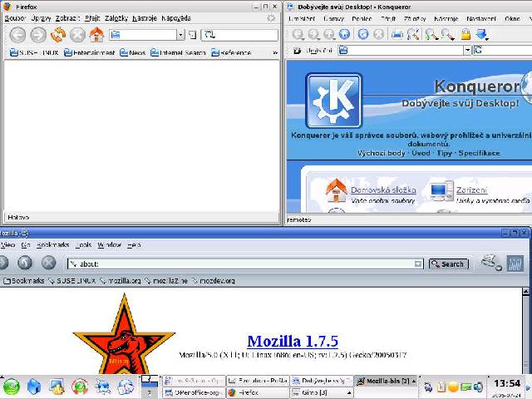The height and width of the screenshot is (399, 532).
Task: Switch to Gimp [3] in the taskbar
Action: (x=322, y=393)
